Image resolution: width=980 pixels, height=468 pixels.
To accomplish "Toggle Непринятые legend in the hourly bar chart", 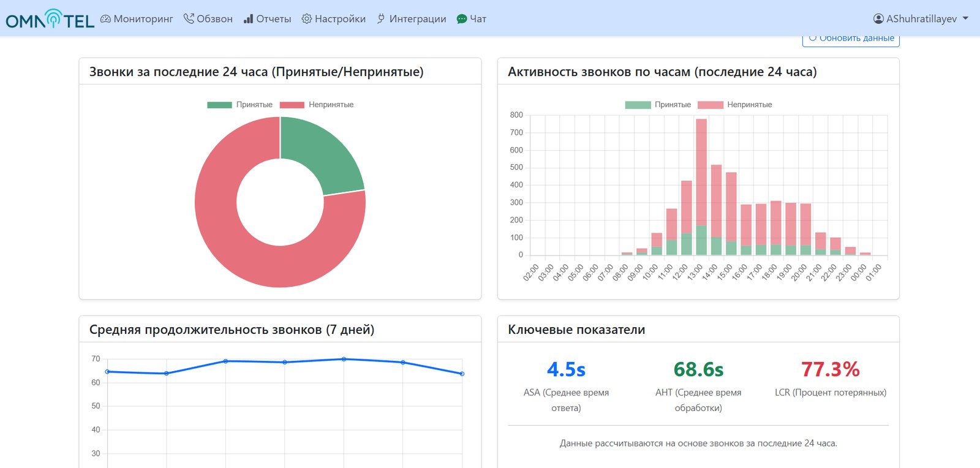I will (735, 105).
